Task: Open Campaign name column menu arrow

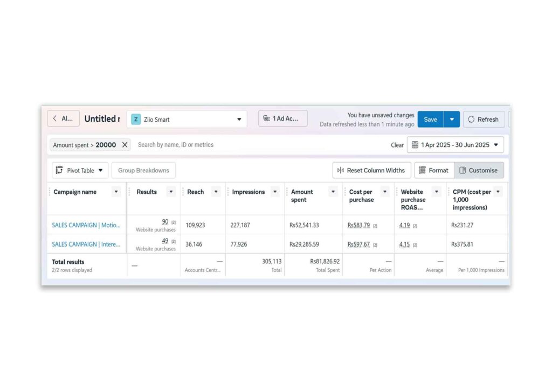Action: tap(116, 192)
